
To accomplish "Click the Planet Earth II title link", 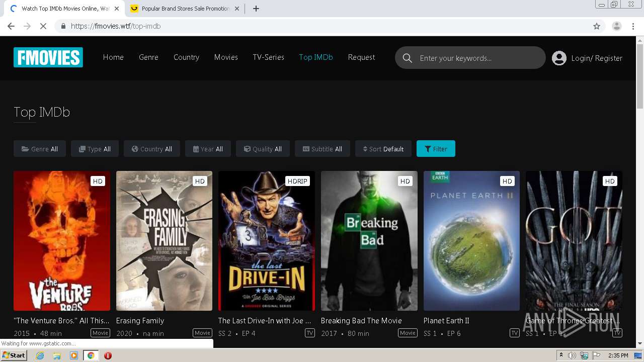I will (446, 320).
